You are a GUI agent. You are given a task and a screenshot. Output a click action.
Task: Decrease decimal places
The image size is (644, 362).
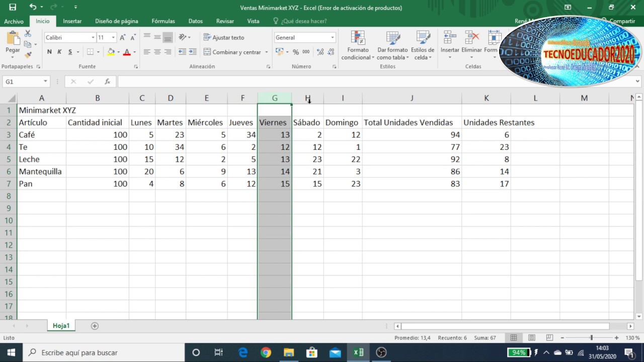330,52
